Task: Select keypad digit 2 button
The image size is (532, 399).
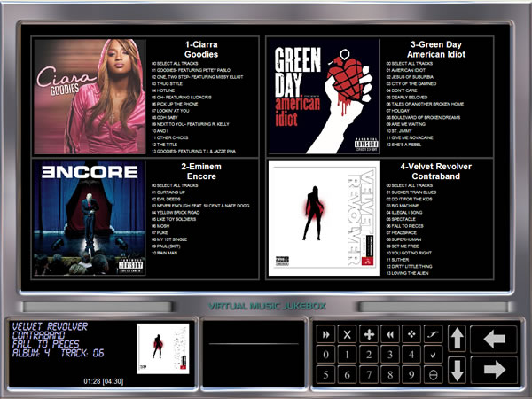Action: [x=369, y=355]
